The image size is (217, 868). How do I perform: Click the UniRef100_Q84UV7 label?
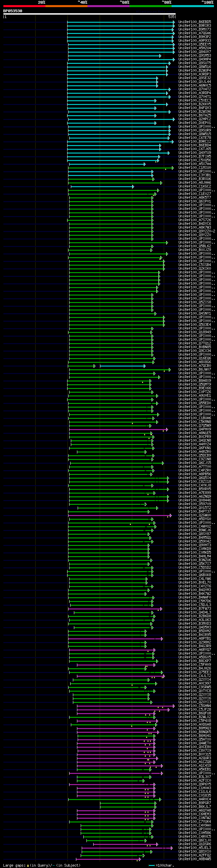pyautogui.click(x=195, y=52)
